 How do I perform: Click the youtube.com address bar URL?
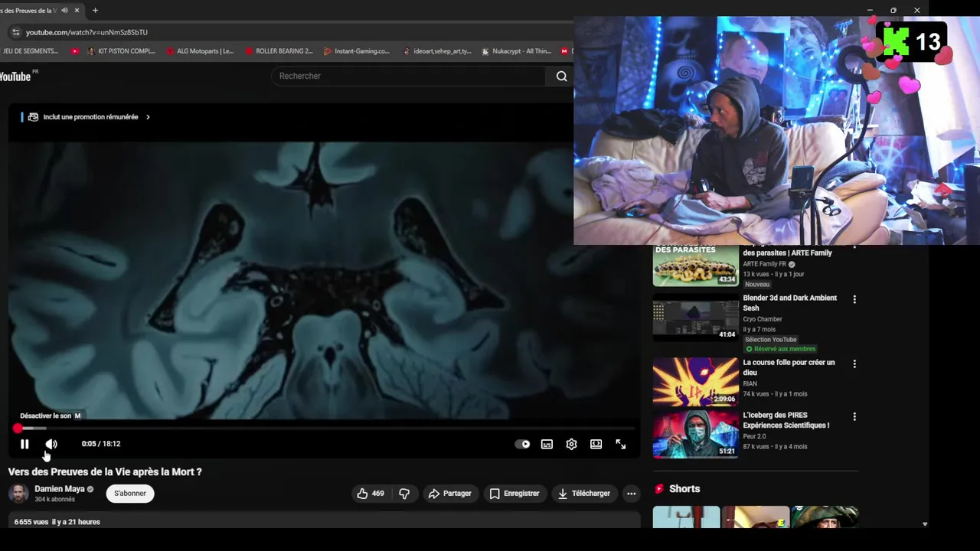tap(87, 32)
